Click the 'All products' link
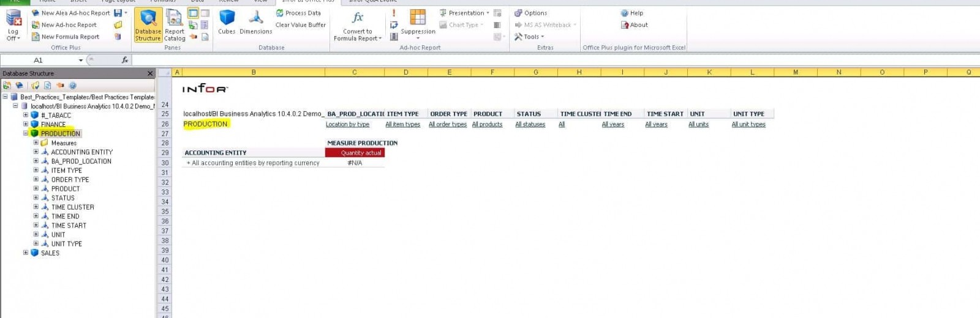This screenshot has width=980, height=318. [x=487, y=124]
